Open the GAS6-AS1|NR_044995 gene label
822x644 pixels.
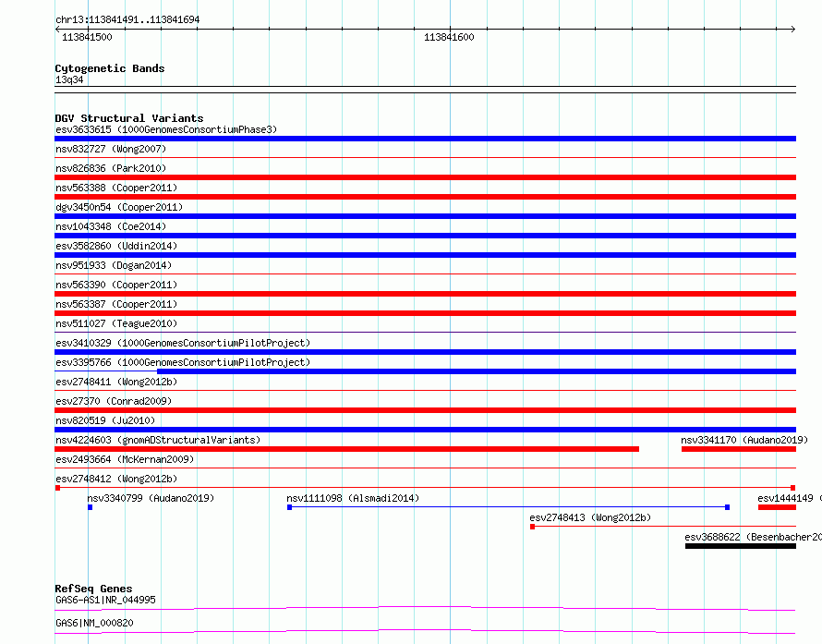pos(105,600)
